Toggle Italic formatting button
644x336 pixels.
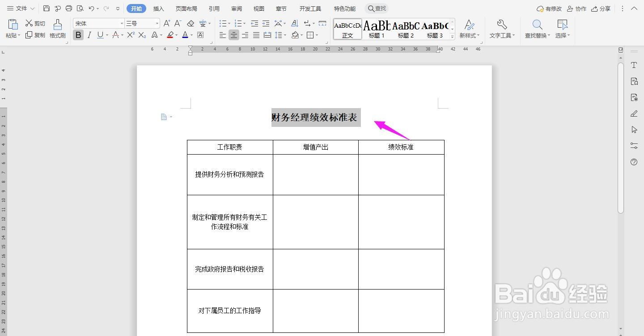point(89,35)
